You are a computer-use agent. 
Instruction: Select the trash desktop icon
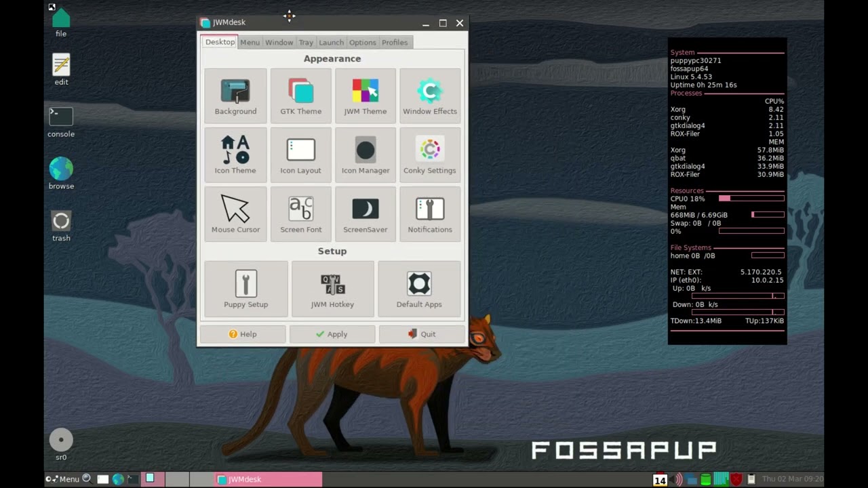click(61, 226)
